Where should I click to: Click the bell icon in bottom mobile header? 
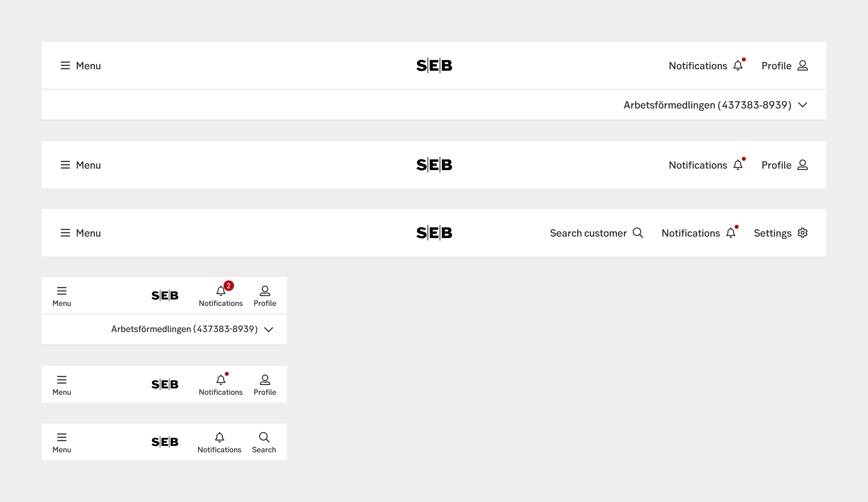tap(219, 437)
